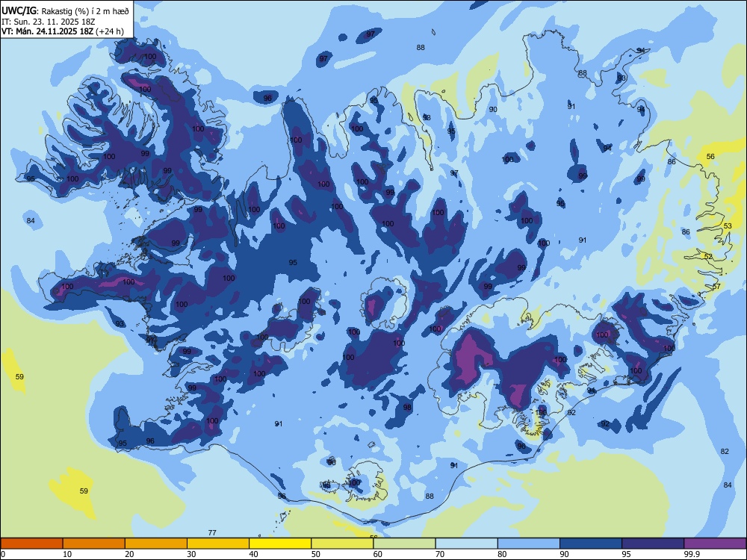747x560 pixels.
Task: Choose the light green 60–70 legend swatch
Action: [404, 544]
